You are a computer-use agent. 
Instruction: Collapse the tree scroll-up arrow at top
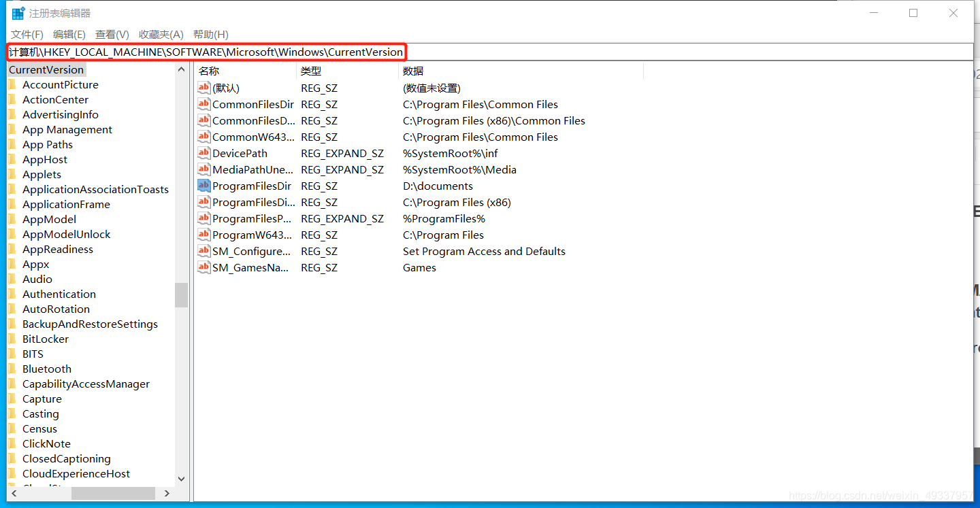click(x=181, y=69)
